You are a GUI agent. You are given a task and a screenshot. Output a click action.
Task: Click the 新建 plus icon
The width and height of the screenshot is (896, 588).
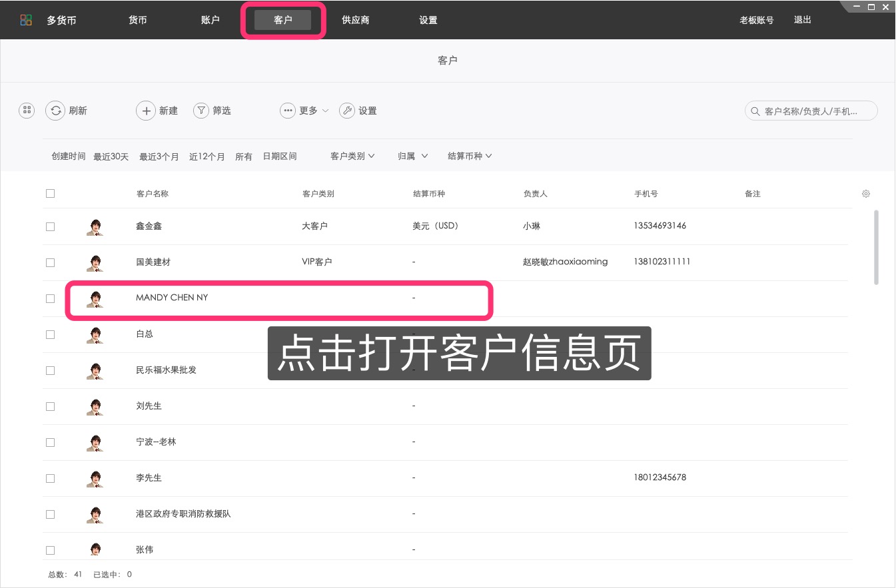pyautogui.click(x=146, y=111)
